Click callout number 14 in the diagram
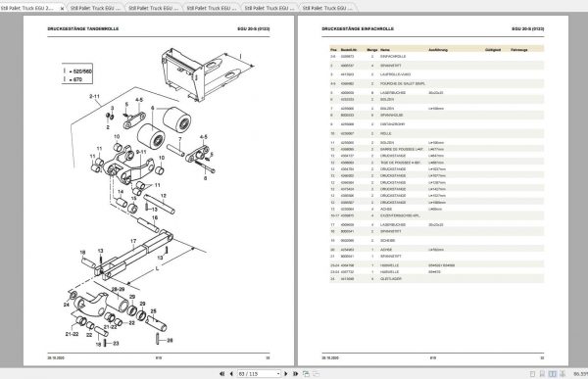Viewport: 588px width, 379px height. tap(121, 192)
